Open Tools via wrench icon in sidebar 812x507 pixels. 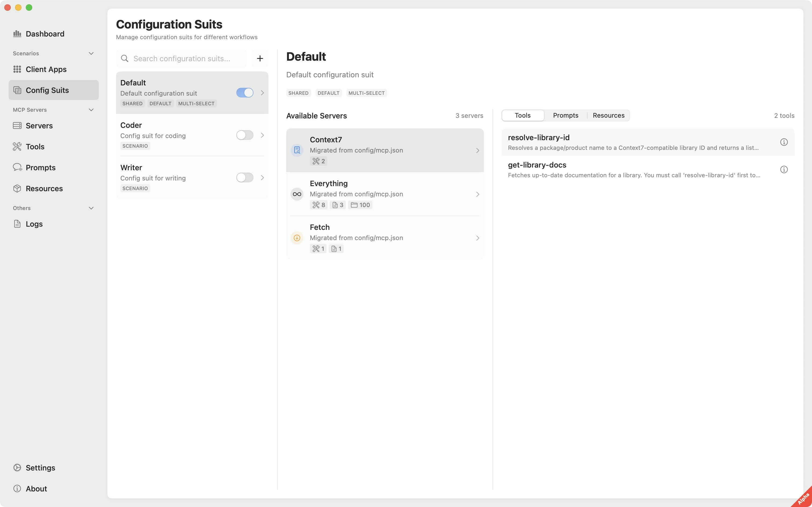tap(17, 147)
